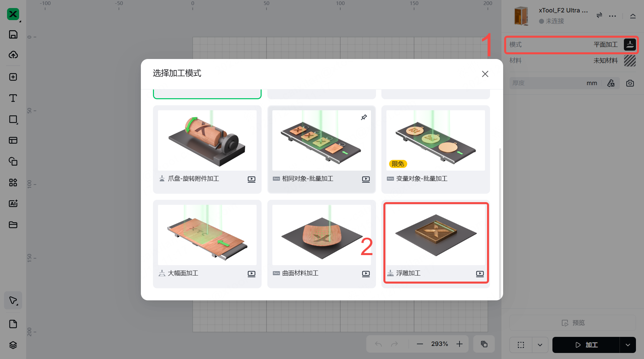This screenshot has height=359, width=644.
Task: Start processing with the 加工 button
Action: [586, 345]
